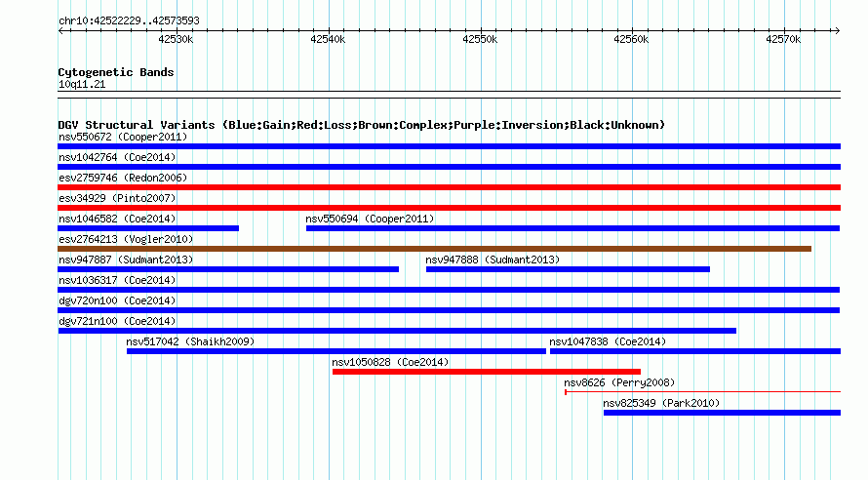Click the 42570k ruler label

[783, 39]
